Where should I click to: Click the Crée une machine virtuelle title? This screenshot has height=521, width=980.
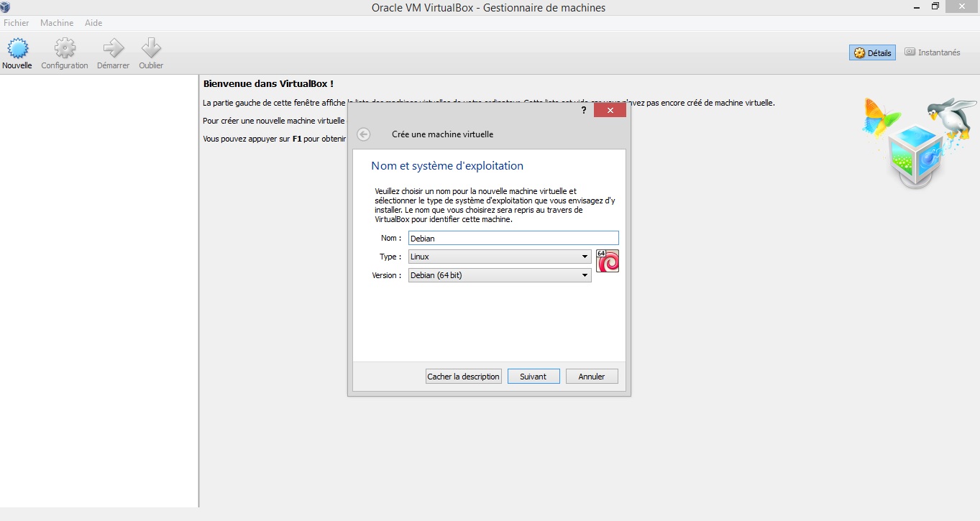443,134
